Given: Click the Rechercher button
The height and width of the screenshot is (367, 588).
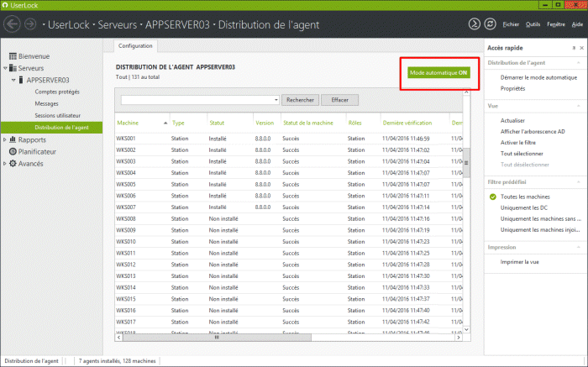Looking at the screenshot, I should pyautogui.click(x=300, y=100).
